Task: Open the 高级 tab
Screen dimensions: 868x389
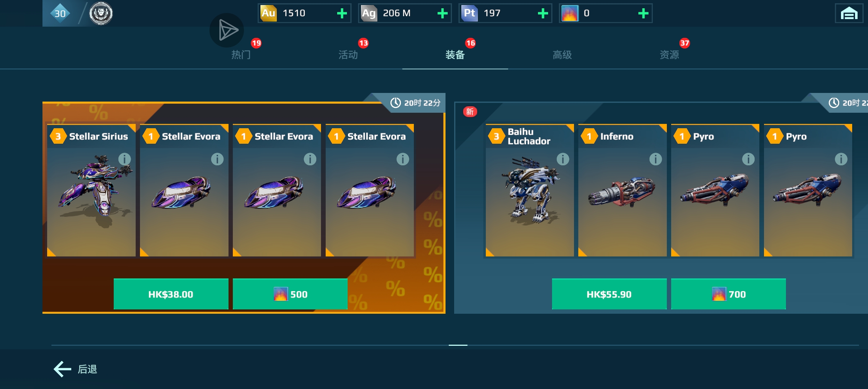Action: 562,55
